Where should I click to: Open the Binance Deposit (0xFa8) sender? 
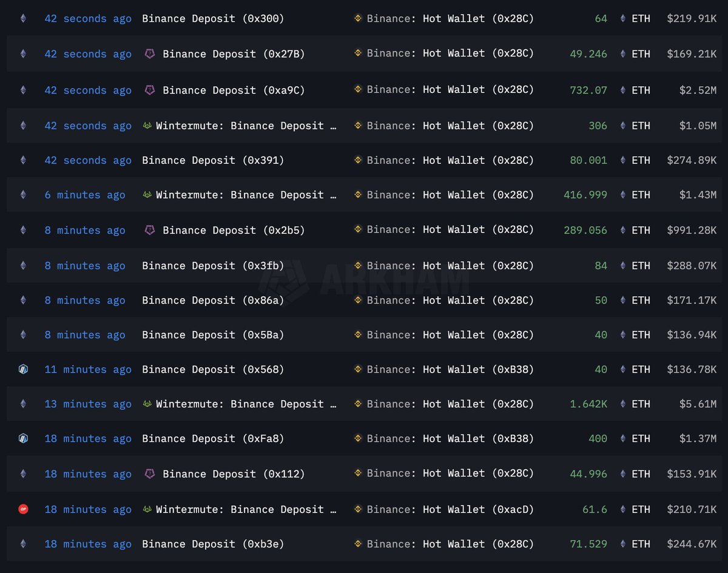point(213,438)
